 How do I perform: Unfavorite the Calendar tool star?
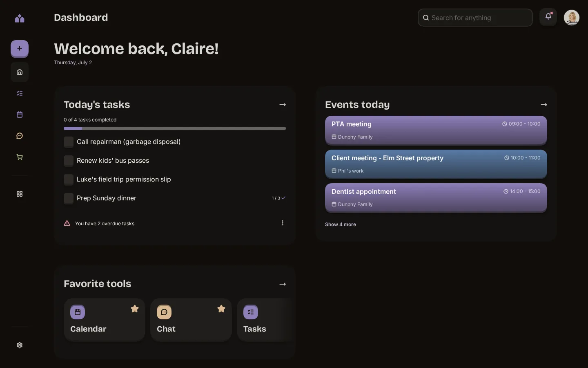[135, 309]
